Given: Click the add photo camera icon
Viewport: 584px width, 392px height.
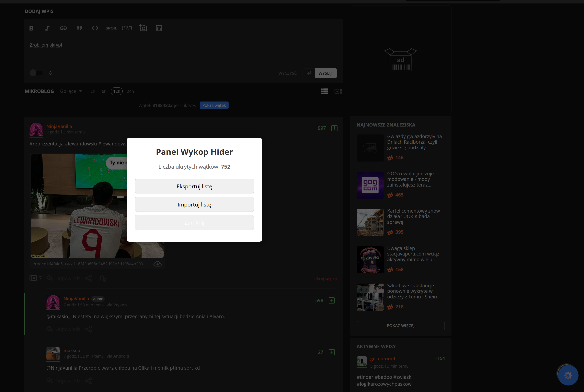Looking at the screenshot, I should point(143,28).
